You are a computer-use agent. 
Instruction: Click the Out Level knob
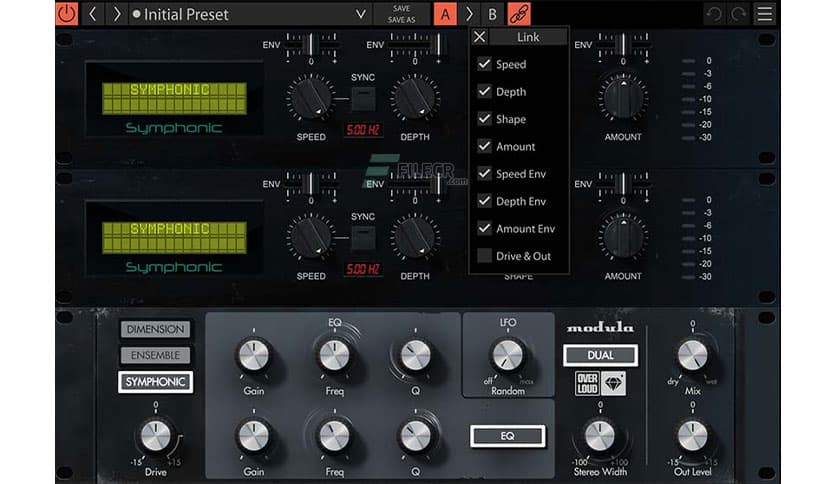[x=692, y=436]
